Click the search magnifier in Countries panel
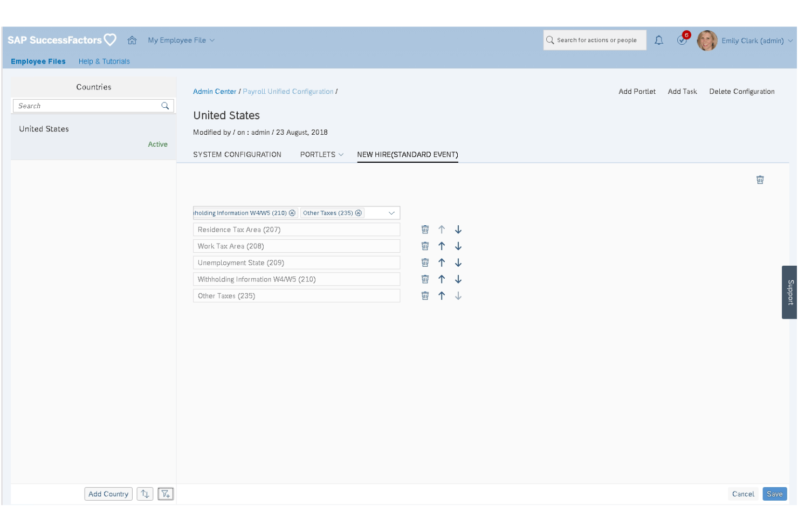The image size is (798, 532). [x=165, y=106]
